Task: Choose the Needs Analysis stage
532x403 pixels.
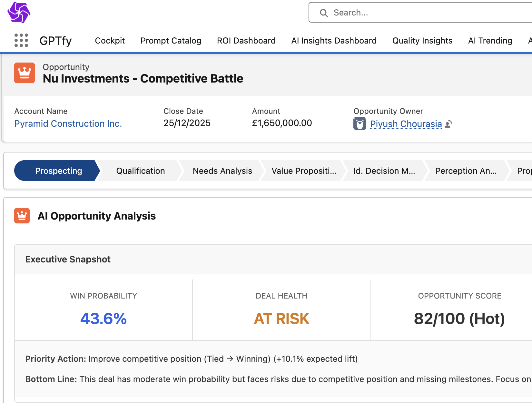Action: [222, 171]
